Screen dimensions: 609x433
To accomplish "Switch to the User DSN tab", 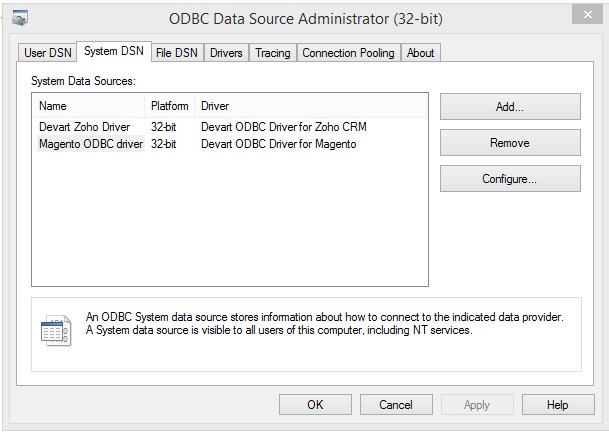I will pos(48,53).
